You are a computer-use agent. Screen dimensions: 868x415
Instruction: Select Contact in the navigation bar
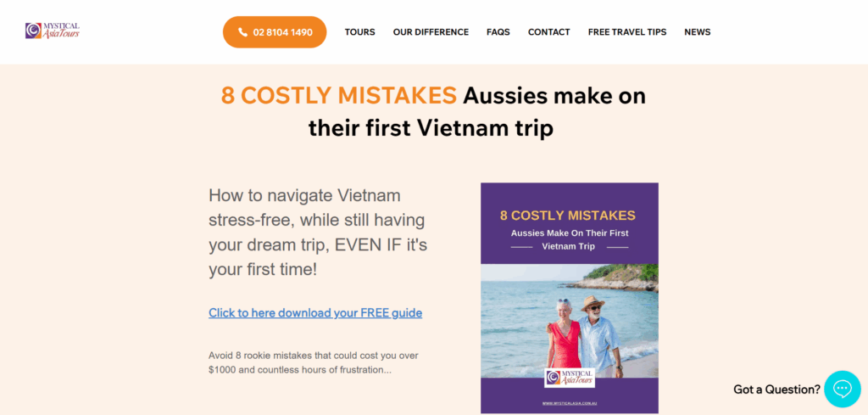pos(548,32)
